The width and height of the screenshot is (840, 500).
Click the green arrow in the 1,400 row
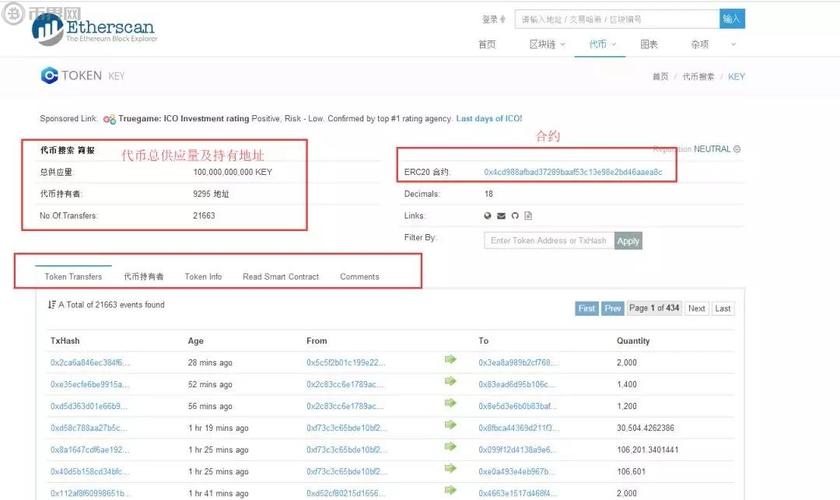coord(450,381)
